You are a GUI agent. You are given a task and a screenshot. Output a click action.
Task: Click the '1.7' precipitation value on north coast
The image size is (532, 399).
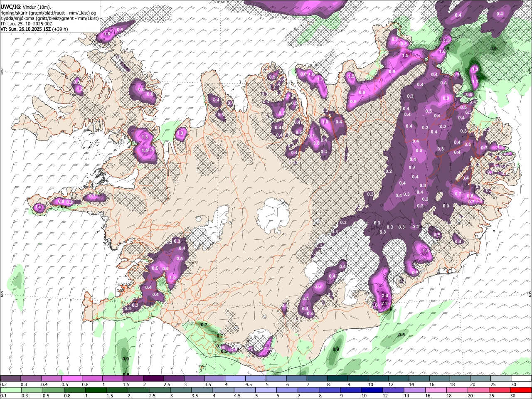[320, 79]
